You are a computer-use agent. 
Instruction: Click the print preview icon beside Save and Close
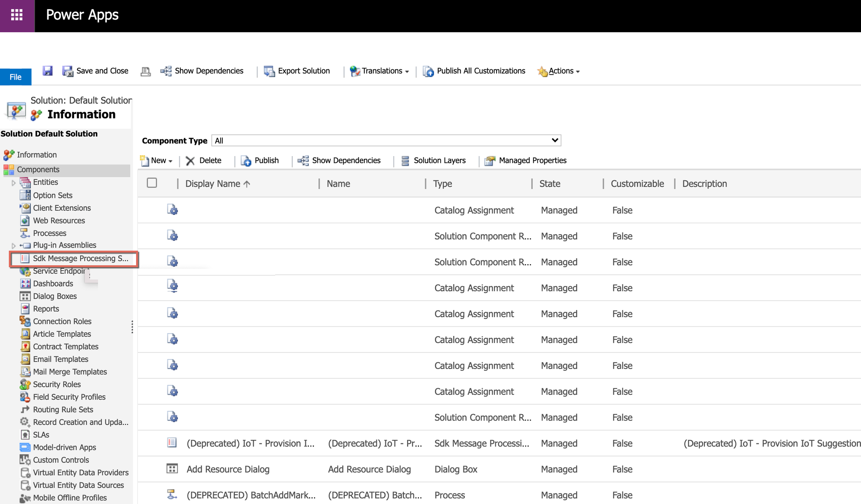coord(145,71)
